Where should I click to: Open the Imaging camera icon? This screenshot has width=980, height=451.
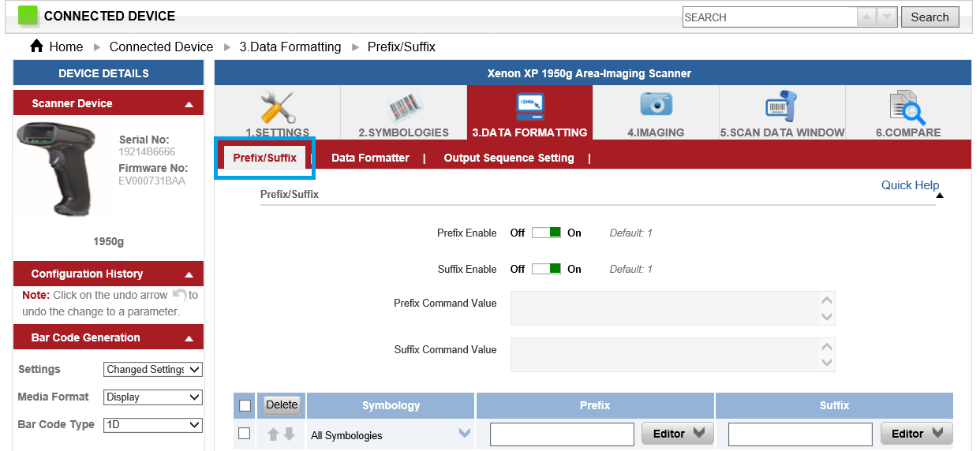tap(656, 105)
